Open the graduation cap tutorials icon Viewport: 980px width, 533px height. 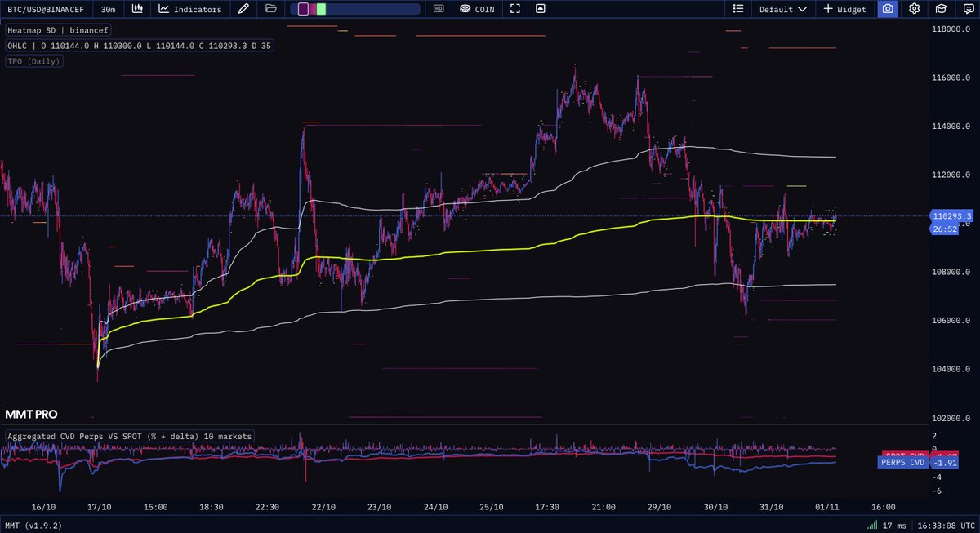pos(941,9)
